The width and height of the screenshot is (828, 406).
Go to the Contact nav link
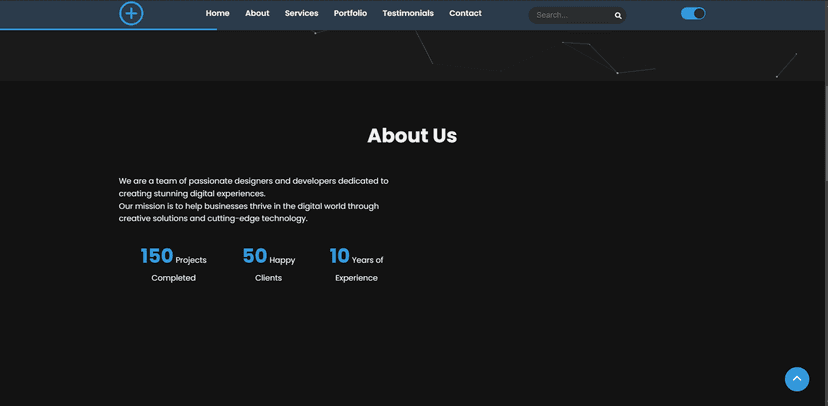[x=465, y=13]
